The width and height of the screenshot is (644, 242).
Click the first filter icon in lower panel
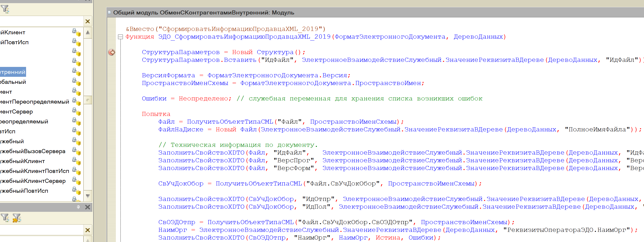click(5, 218)
